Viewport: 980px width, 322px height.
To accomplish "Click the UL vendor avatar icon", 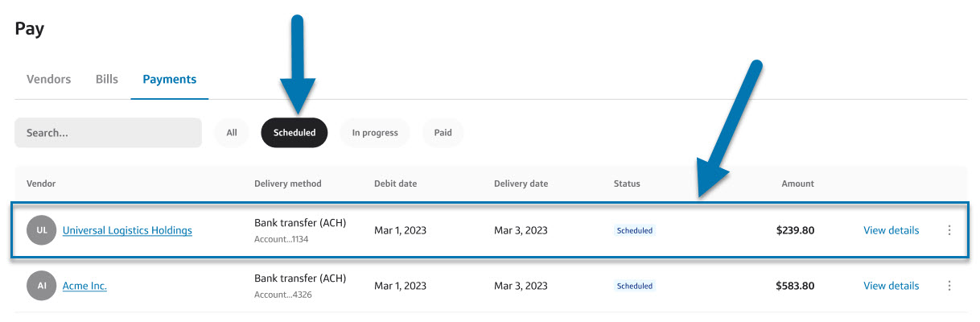I will click(x=42, y=230).
